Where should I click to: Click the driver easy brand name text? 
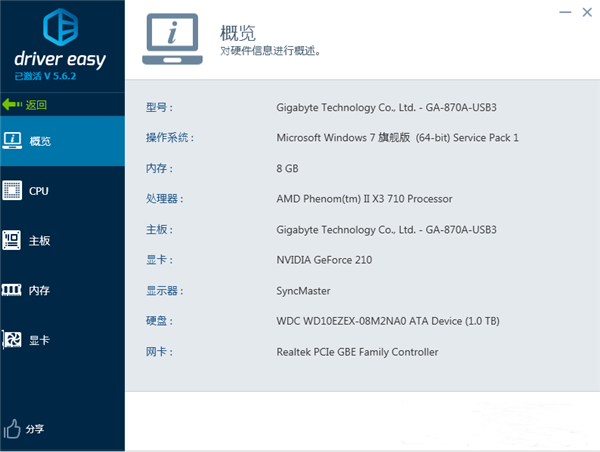[x=60, y=60]
